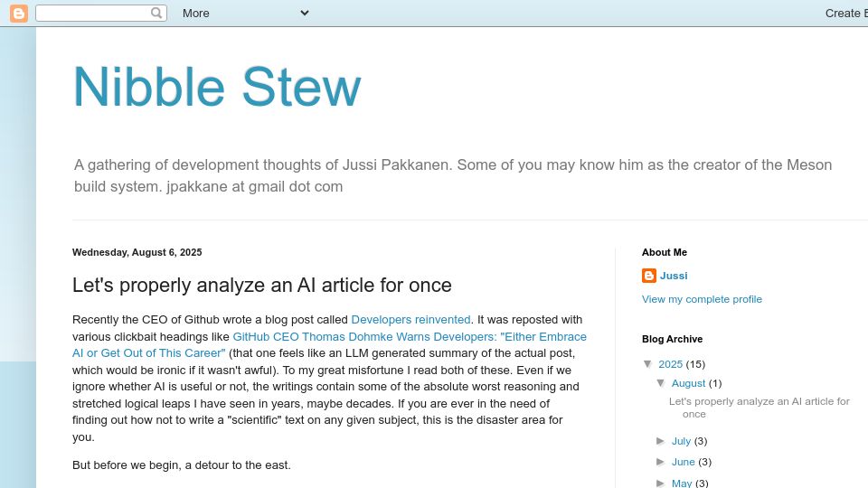Expand the May archive triangle
This screenshot has height=488, width=868.
pos(660,483)
